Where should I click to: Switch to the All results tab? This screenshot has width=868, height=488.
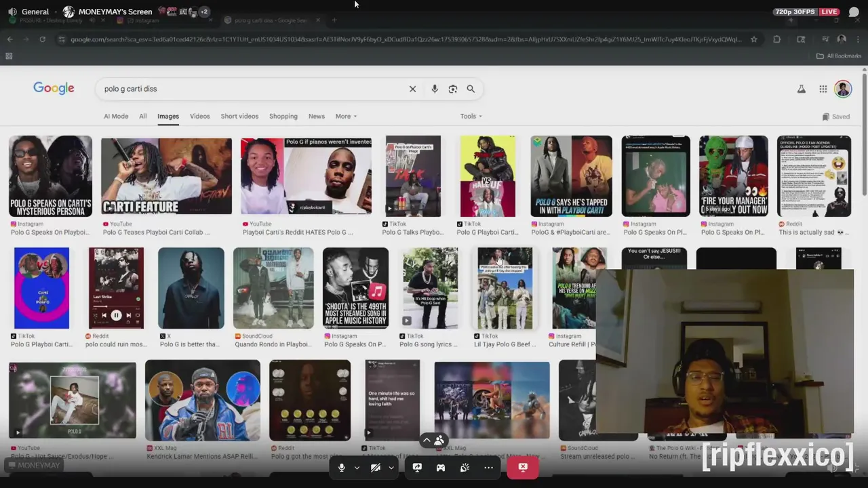point(143,116)
